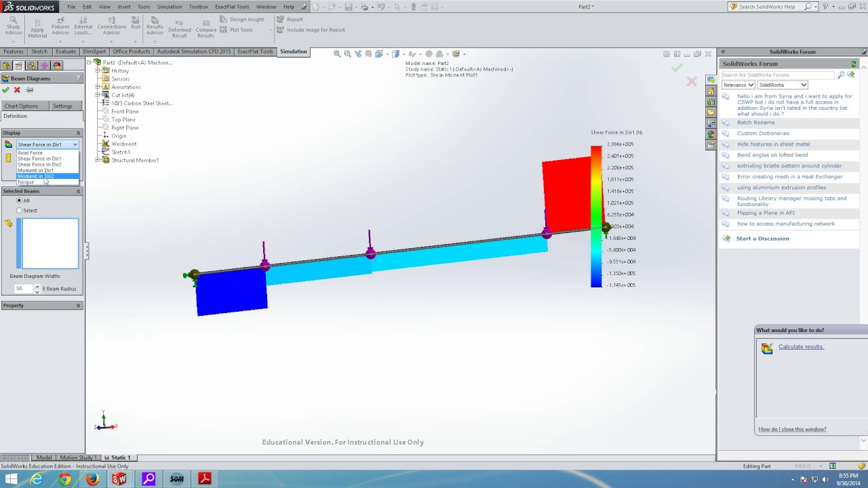Cancel beam diagram with red X
Viewport: 868px width, 488px height.
[x=18, y=90]
